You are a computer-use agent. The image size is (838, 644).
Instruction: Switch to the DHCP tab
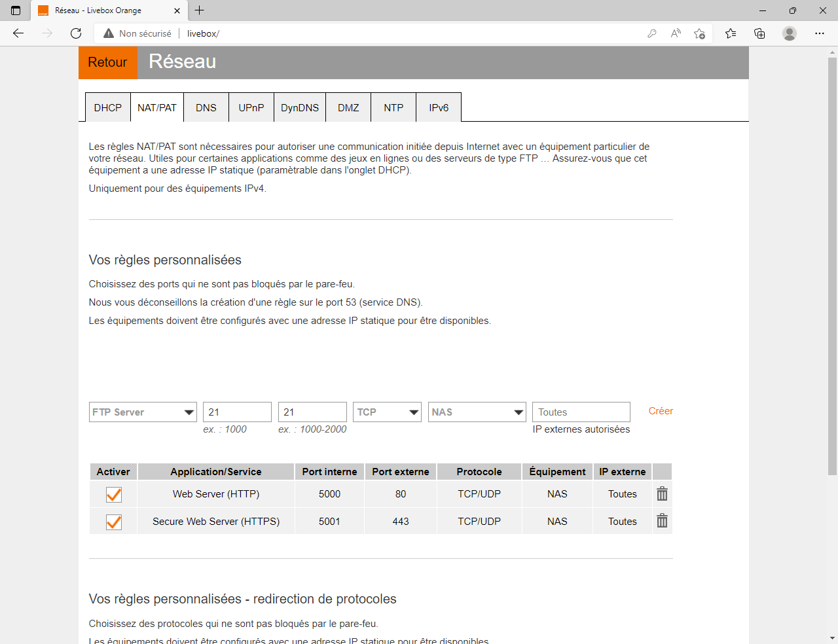click(x=108, y=107)
